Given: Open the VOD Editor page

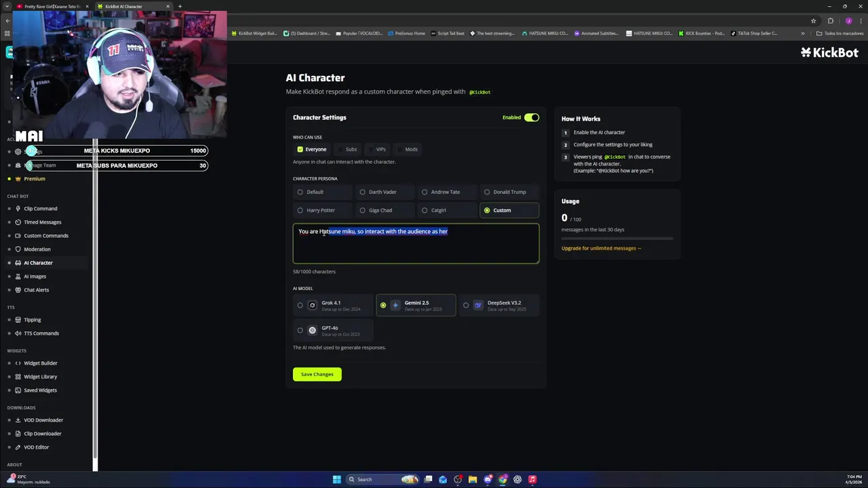Looking at the screenshot, I should (36, 447).
